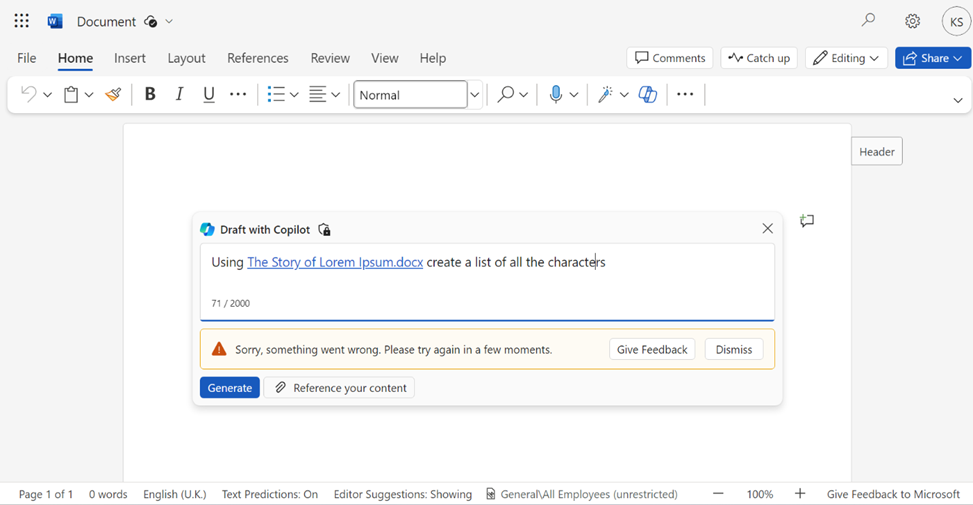Switch to the Review tab
The image size is (973, 505).
330,58
